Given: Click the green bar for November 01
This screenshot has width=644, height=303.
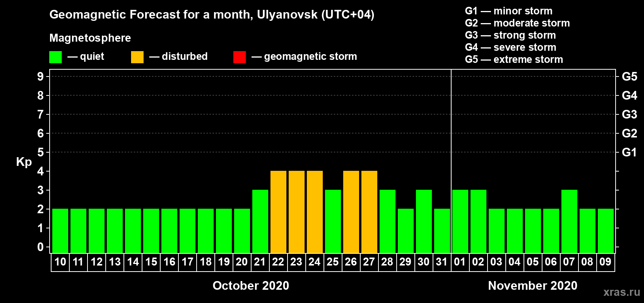Looking at the screenshot, I should (460, 222).
